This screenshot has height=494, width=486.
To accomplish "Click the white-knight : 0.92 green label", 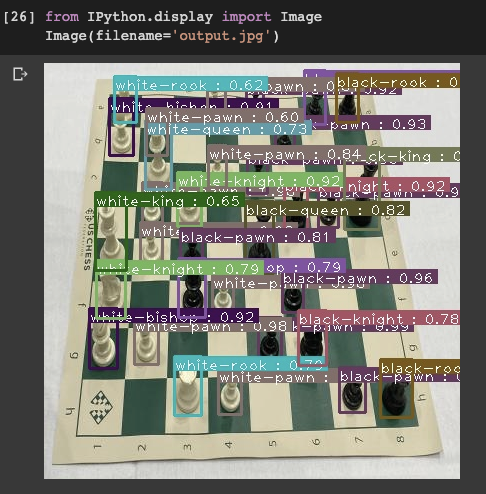I will coord(259,181).
